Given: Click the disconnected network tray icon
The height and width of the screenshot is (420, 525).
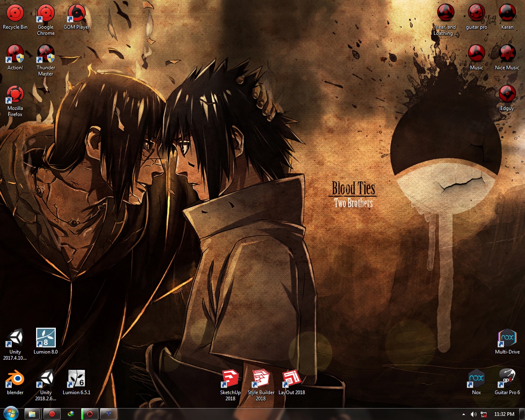Looking at the screenshot, I should [x=484, y=414].
